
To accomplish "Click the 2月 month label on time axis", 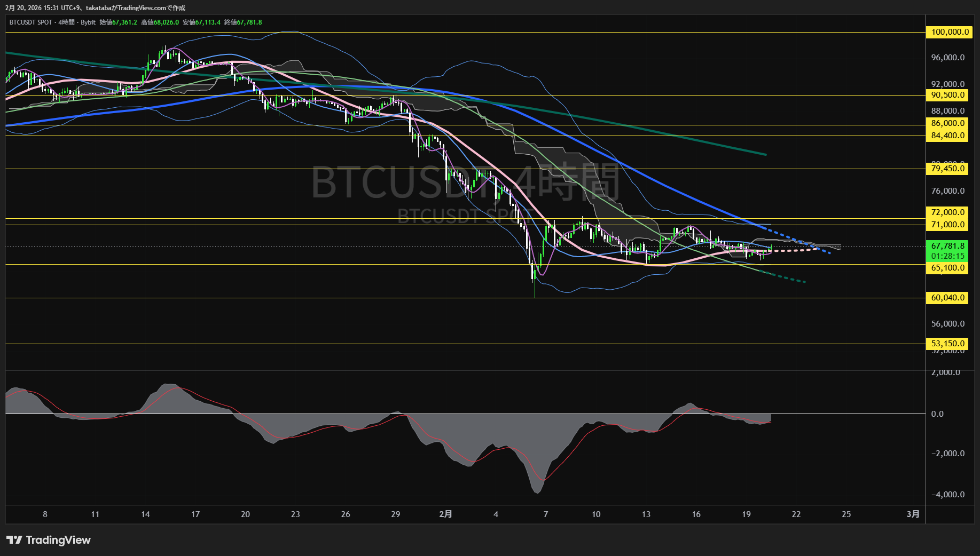I will (x=445, y=514).
